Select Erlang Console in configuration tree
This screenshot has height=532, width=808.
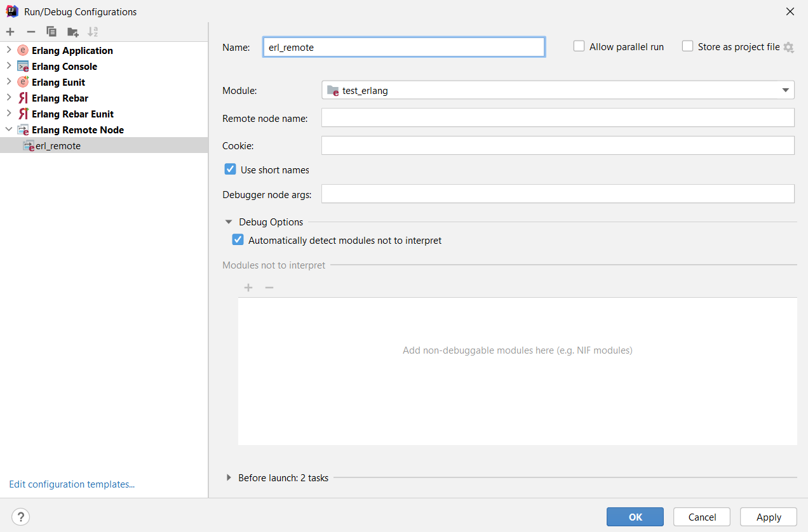point(64,66)
